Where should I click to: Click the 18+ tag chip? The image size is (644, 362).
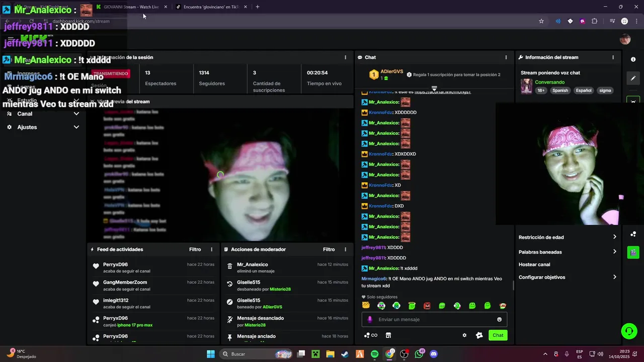click(x=541, y=90)
